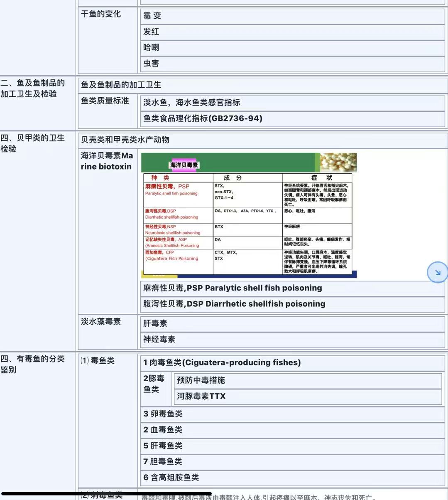Click PSP Paralytic shell fish poisoning entry
This screenshot has height=500, width=448.
(233, 288)
